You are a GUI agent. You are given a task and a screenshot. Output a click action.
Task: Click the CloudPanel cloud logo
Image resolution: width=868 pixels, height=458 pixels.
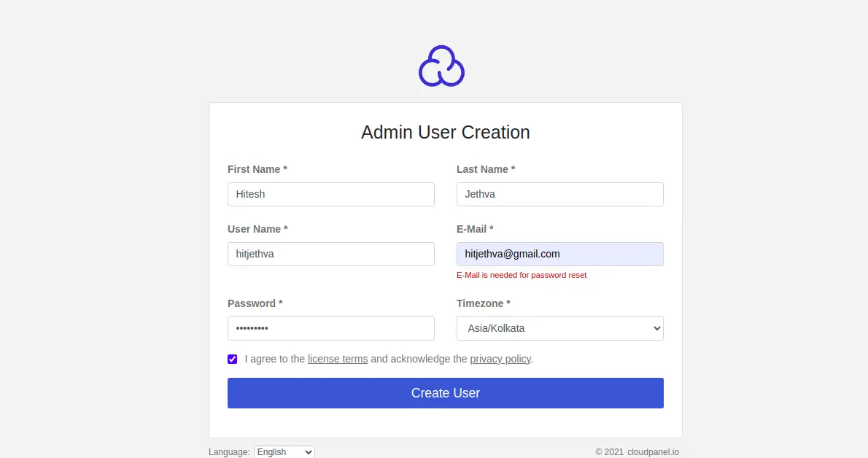tap(441, 66)
